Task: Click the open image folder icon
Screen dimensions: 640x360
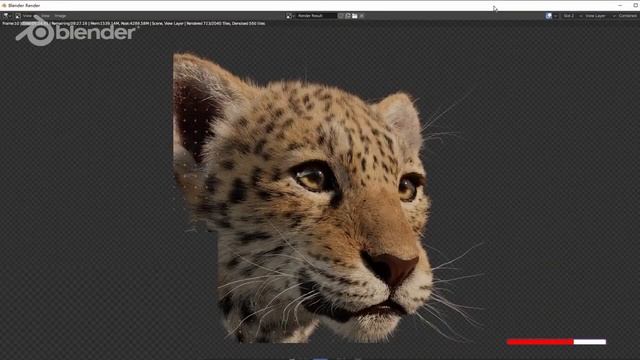Action: tap(355, 16)
